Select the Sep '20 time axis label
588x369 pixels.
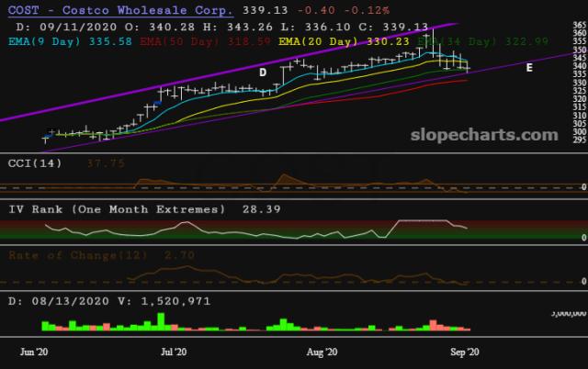point(465,352)
